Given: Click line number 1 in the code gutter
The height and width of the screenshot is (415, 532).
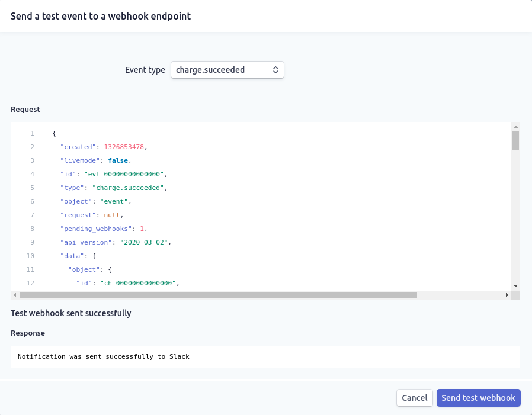Looking at the screenshot, I should pyautogui.click(x=32, y=133).
